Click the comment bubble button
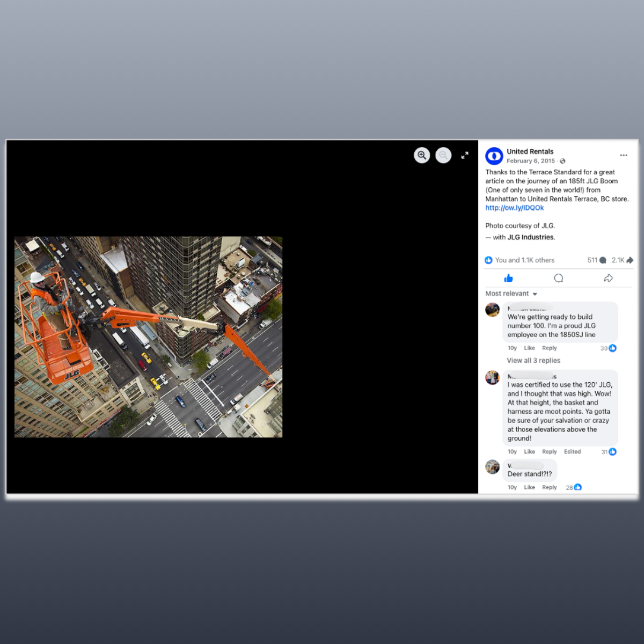 coord(558,278)
